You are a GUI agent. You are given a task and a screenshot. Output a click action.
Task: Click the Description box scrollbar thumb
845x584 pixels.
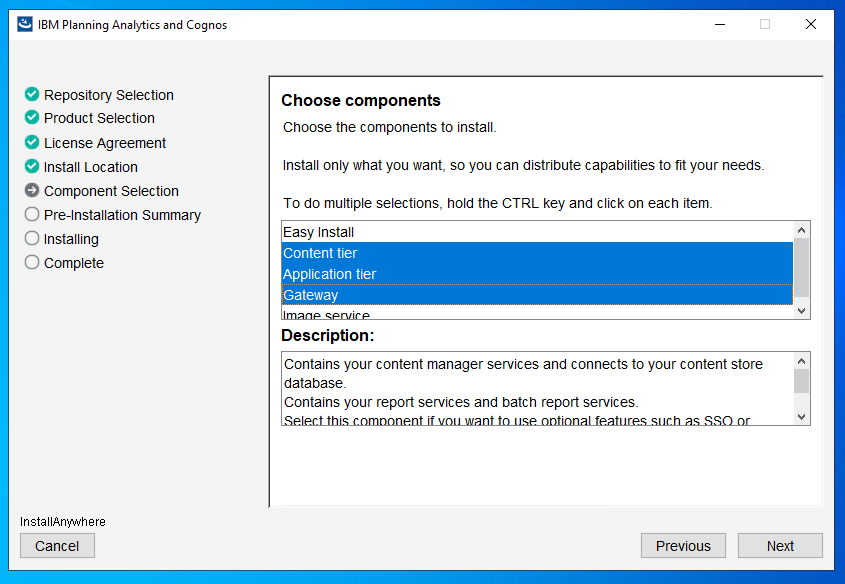[801, 381]
